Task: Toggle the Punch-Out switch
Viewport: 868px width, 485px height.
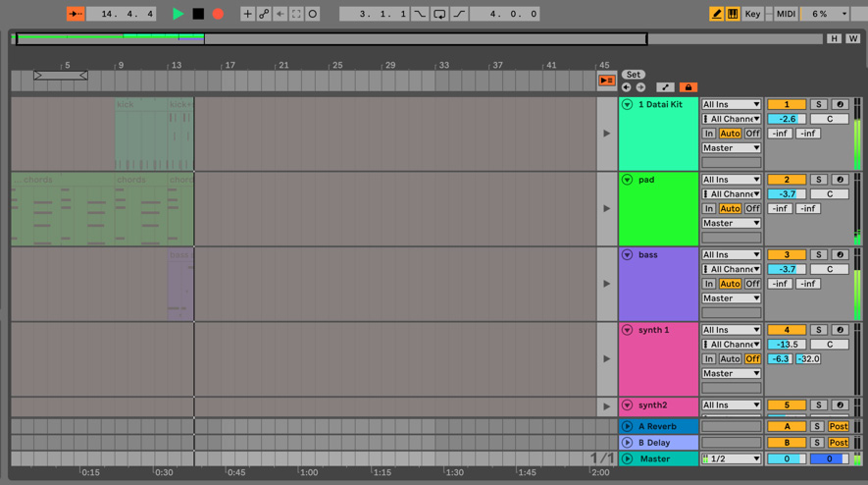Action: click(x=459, y=14)
